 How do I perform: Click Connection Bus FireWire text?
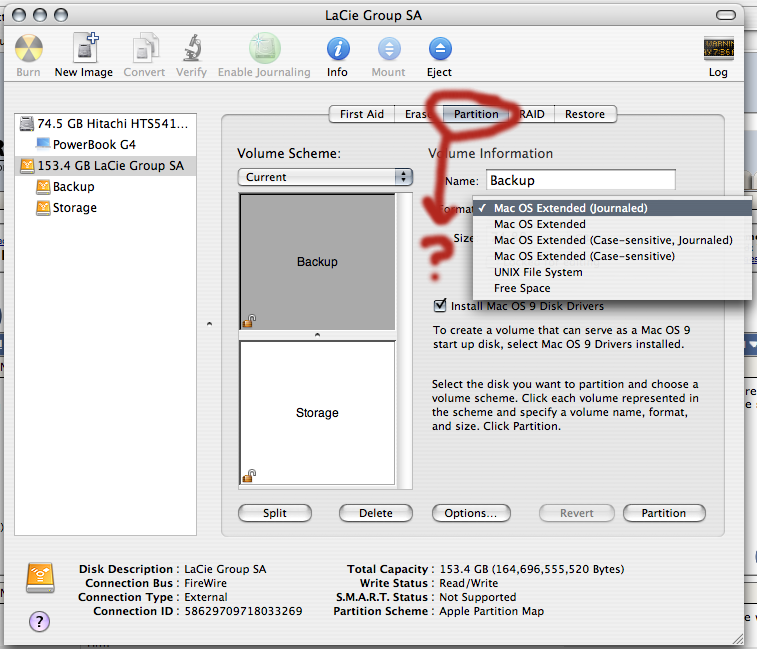point(205,583)
